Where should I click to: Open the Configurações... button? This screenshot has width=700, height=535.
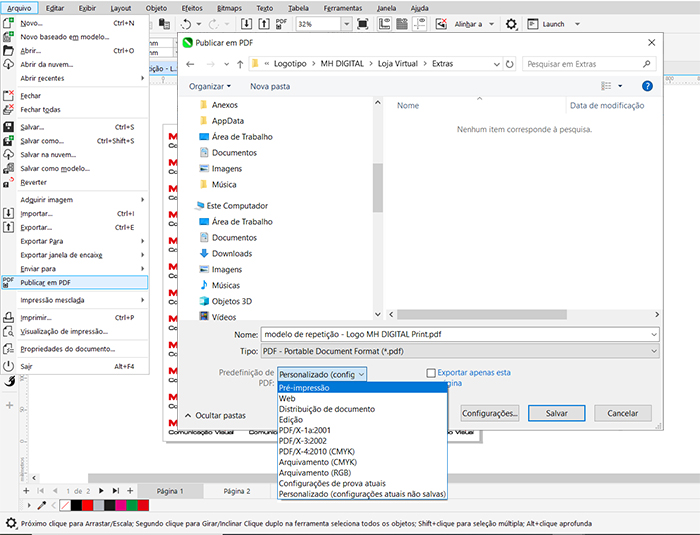[x=490, y=413]
